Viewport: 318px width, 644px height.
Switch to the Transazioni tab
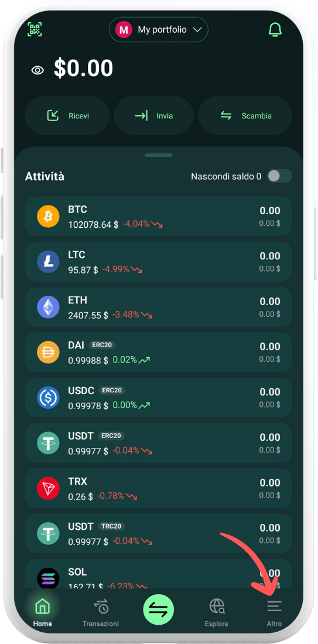pyautogui.click(x=101, y=613)
